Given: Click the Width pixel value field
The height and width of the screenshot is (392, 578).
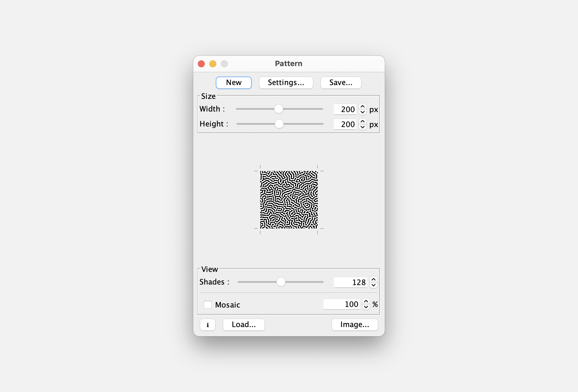Looking at the screenshot, I should [345, 109].
